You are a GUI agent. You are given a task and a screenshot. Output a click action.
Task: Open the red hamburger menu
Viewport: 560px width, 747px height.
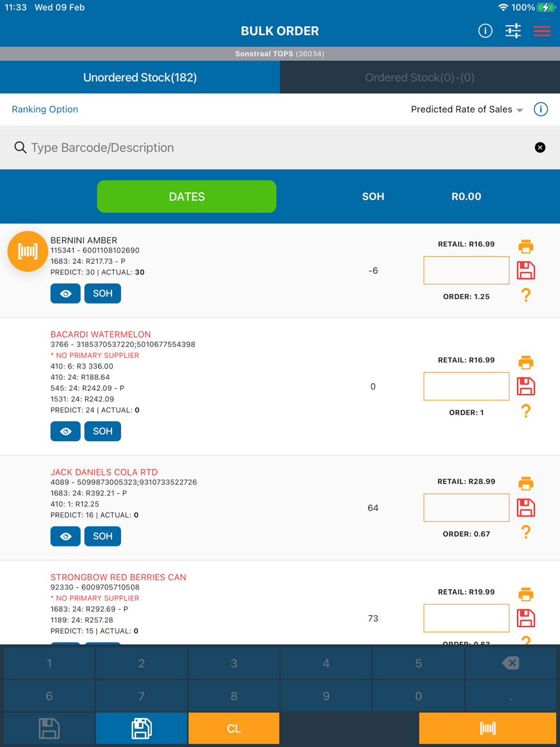tap(542, 31)
